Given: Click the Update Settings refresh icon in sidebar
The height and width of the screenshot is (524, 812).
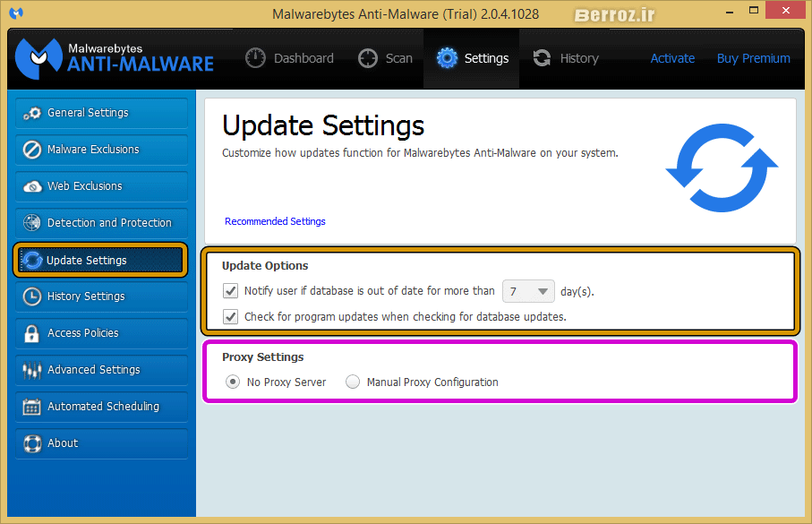Looking at the screenshot, I should click(x=32, y=260).
